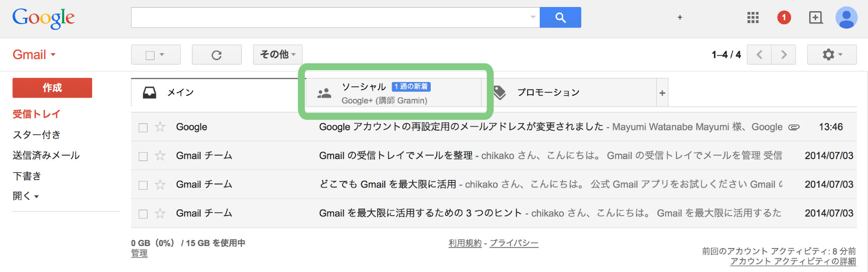Star the Google email
The width and height of the screenshot is (868, 272).
160,127
